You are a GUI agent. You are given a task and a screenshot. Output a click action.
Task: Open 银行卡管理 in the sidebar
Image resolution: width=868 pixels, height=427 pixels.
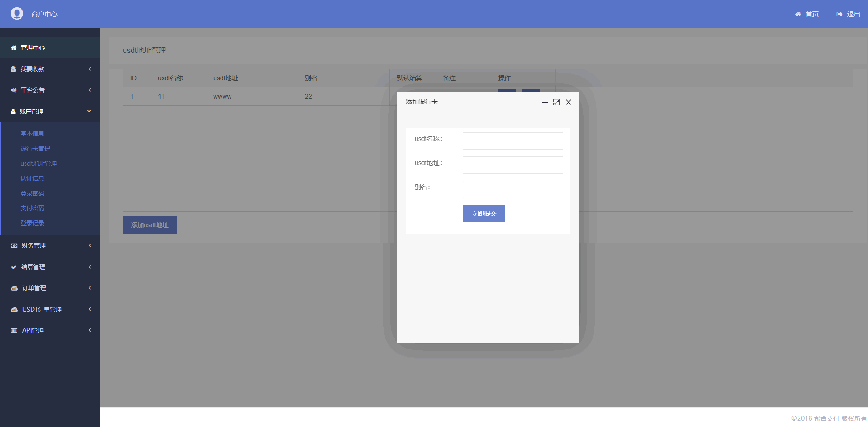[35, 149]
